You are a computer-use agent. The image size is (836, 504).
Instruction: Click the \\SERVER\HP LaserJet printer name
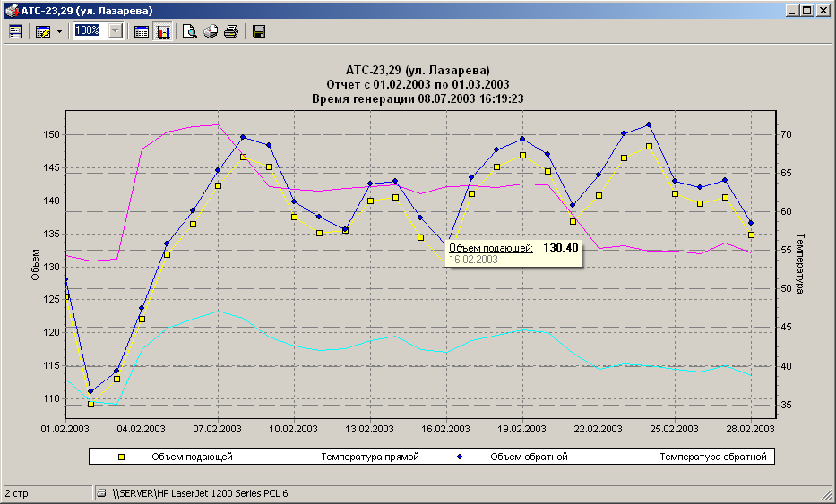[x=201, y=493]
